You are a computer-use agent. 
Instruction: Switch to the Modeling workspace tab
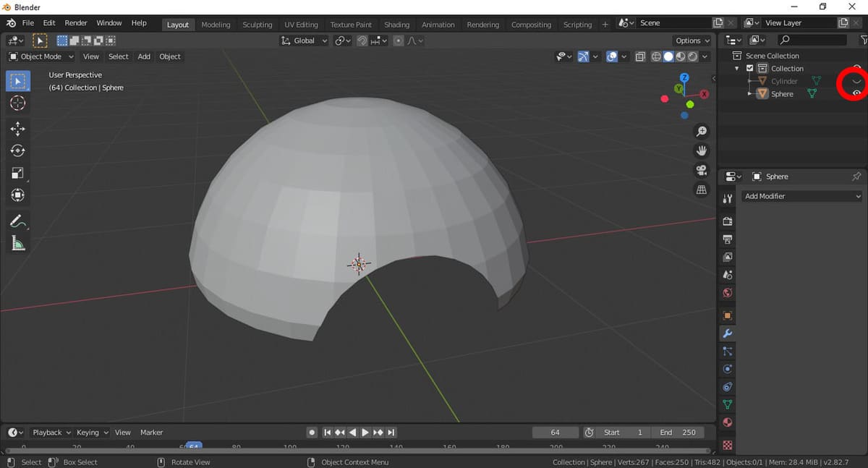tap(216, 25)
